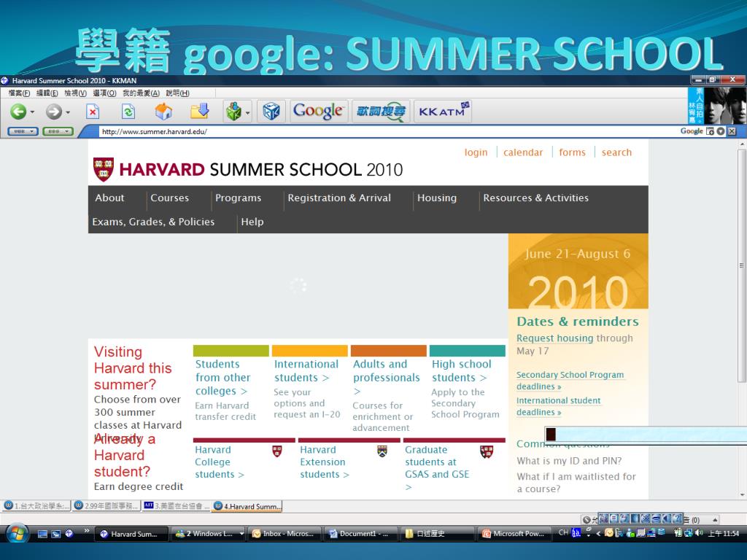The image size is (747, 560).
Task: Click the blue cube toolbar icon
Action: tap(271, 112)
